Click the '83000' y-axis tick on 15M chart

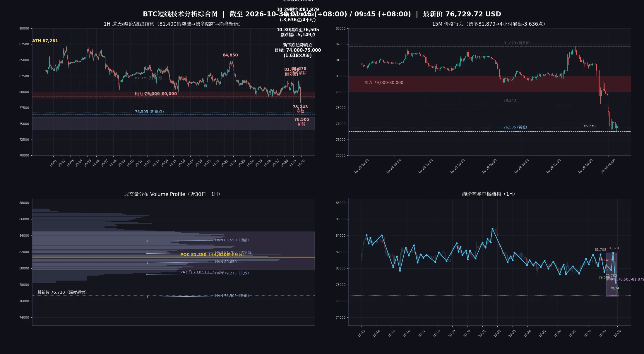(341, 28)
